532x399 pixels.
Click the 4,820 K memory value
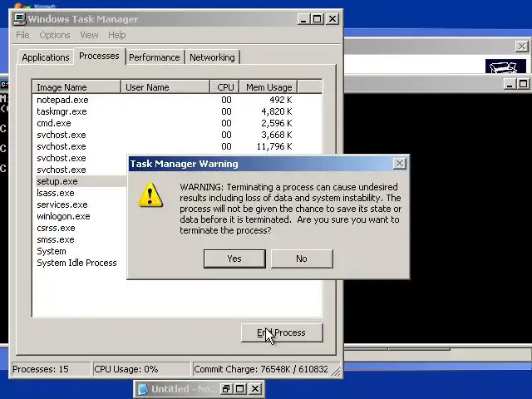click(x=277, y=111)
